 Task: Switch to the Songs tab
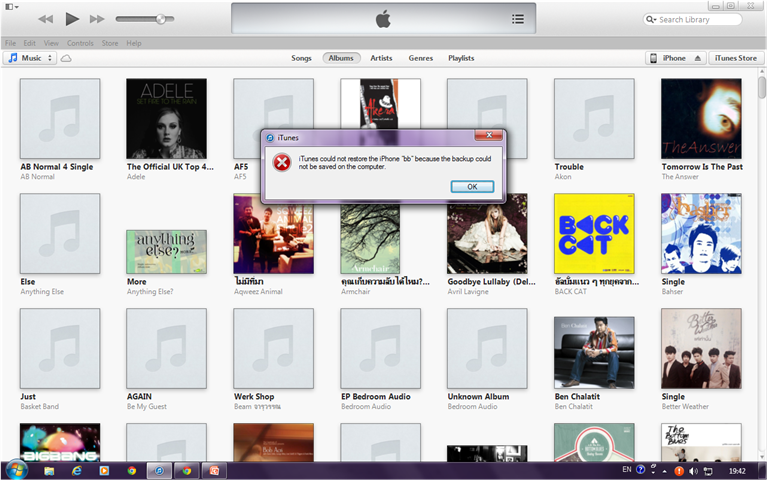(x=301, y=58)
